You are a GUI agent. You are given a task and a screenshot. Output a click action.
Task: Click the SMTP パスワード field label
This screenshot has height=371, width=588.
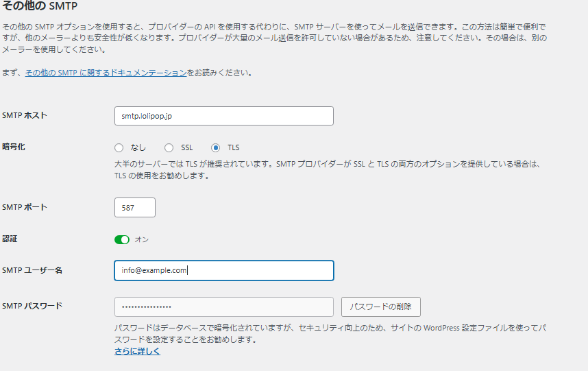(x=32, y=306)
